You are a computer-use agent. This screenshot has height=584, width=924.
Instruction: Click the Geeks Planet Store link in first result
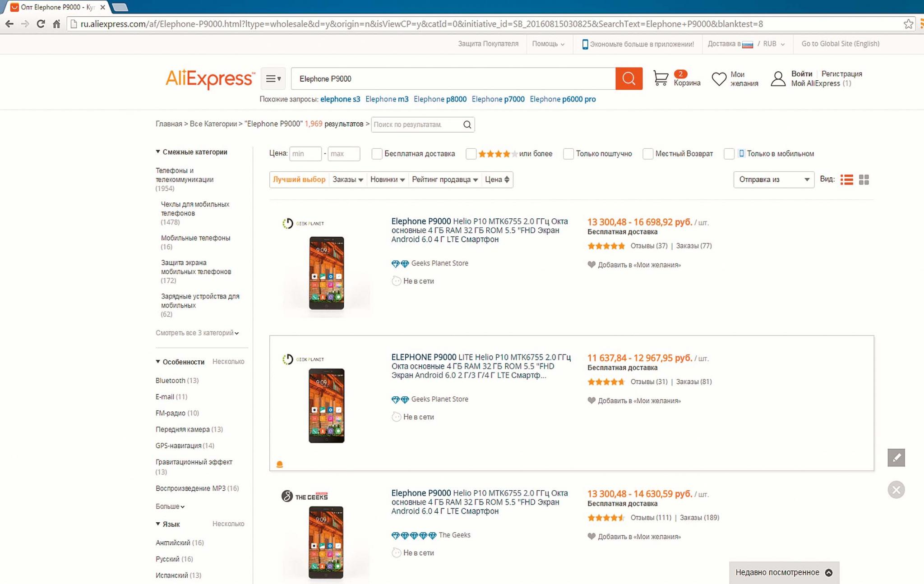439,263
